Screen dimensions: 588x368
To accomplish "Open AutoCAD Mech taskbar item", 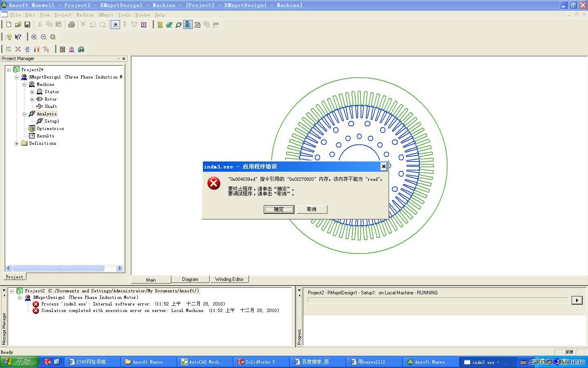I will click(205, 362).
